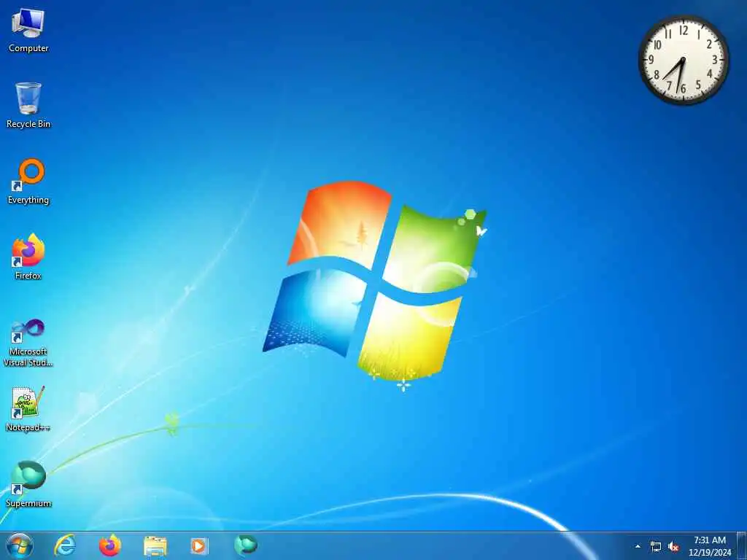Open the network status tray icon
Viewport: 747px width, 560px height.
[x=656, y=547]
